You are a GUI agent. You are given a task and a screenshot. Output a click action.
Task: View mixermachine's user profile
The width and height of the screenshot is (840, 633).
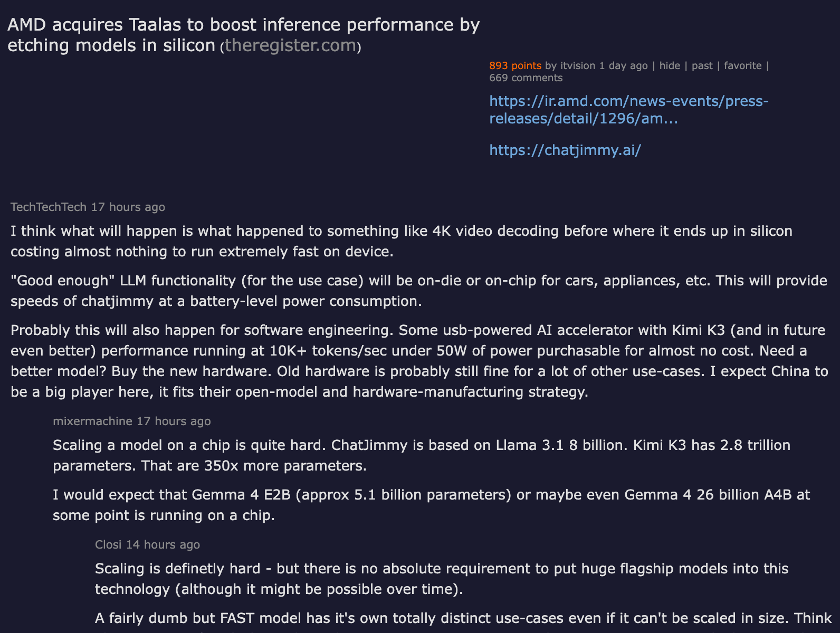[92, 421]
